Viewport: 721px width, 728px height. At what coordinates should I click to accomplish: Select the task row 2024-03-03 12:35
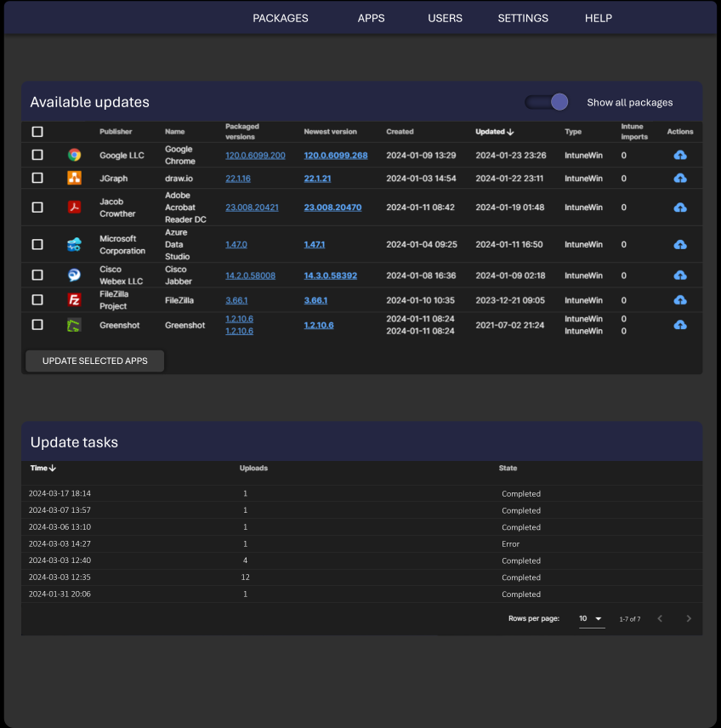click(x=361, y=577)
